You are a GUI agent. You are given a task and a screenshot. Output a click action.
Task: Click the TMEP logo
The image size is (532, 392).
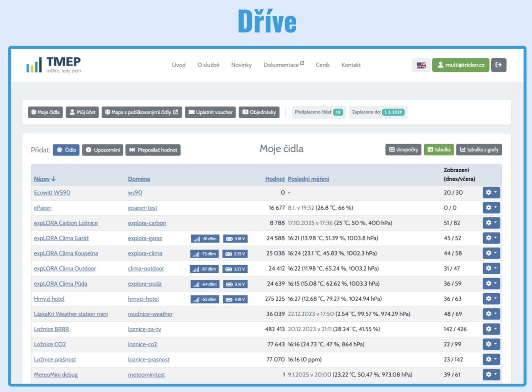[54, 65]
